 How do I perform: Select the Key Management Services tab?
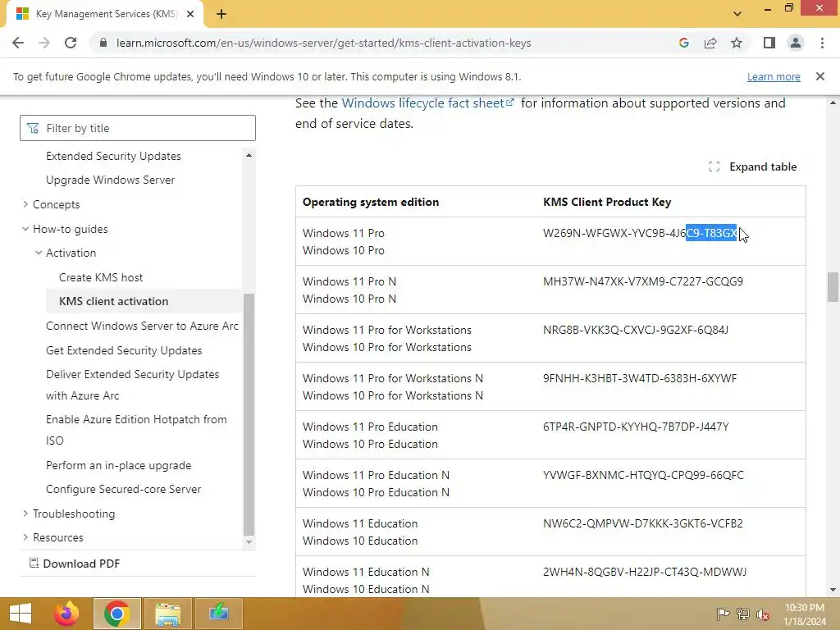click(104, 14)
